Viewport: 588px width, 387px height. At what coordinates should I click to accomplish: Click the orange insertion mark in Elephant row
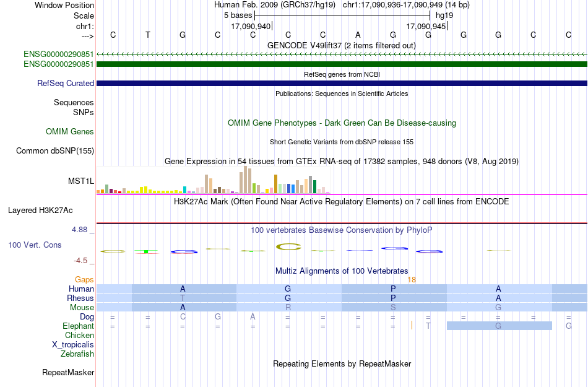(x=412, y=325)
